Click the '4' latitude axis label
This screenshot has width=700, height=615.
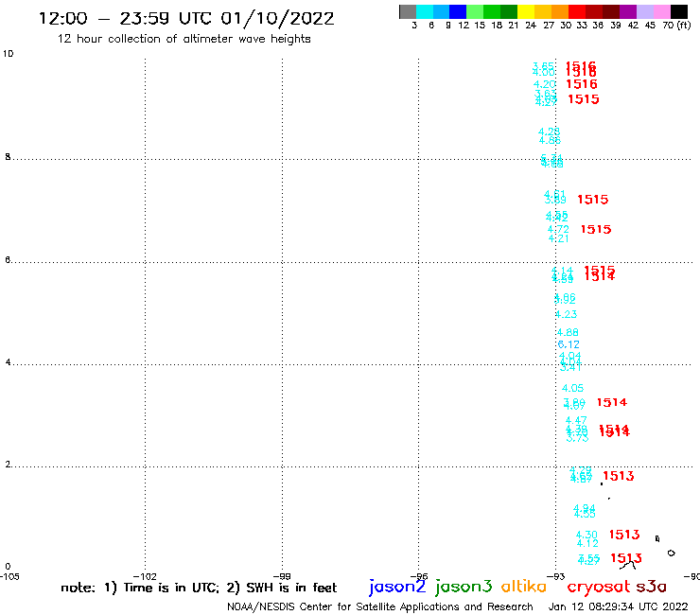8,362
